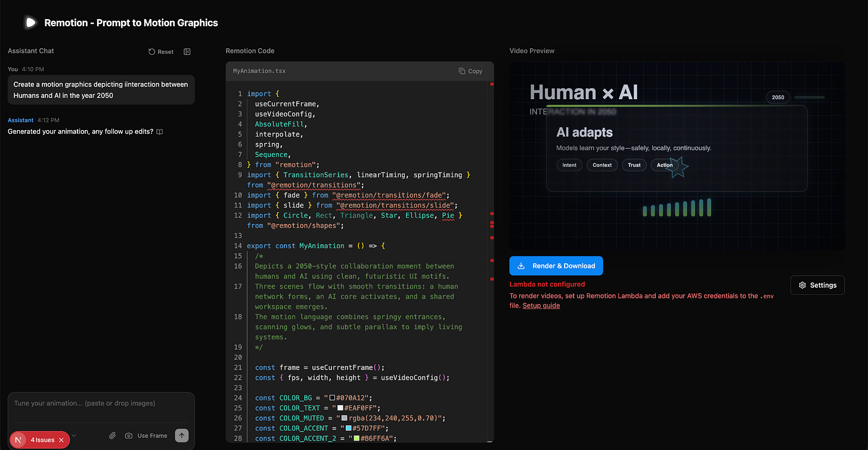The width and height of the screenshot is (868, 450).
Task: Click the Context pill in preview
Action: click(x=602, y=165)
